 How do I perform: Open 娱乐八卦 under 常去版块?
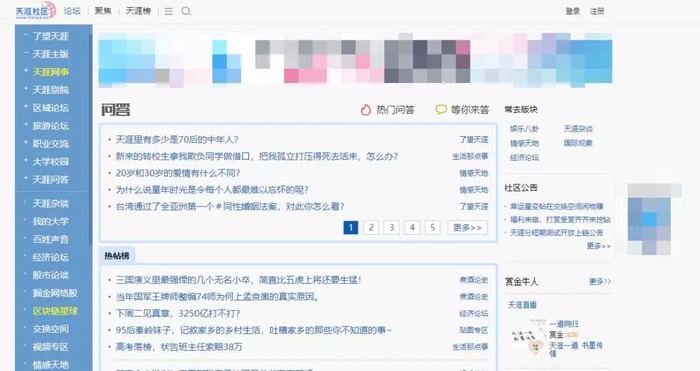[x=524, y=129]
